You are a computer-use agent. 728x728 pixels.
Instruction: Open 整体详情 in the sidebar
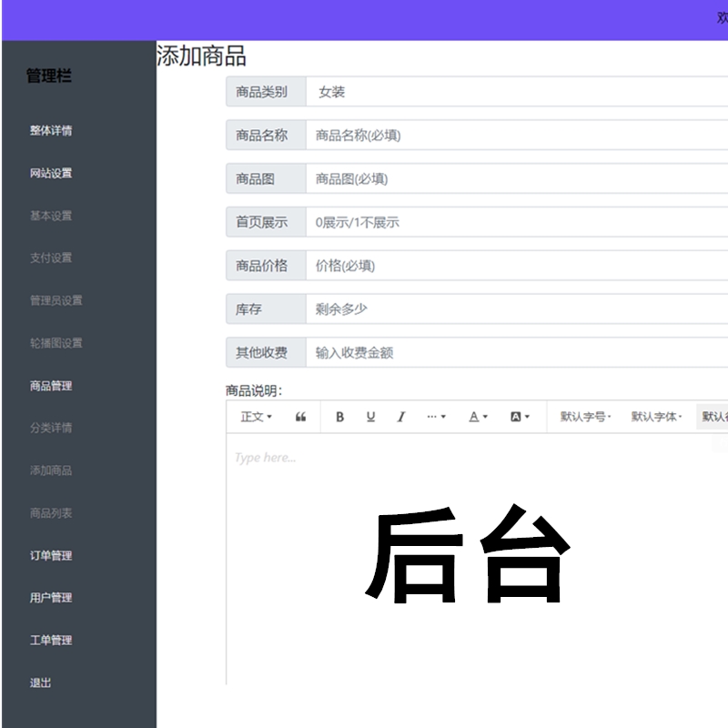click(x=51, y=130)
